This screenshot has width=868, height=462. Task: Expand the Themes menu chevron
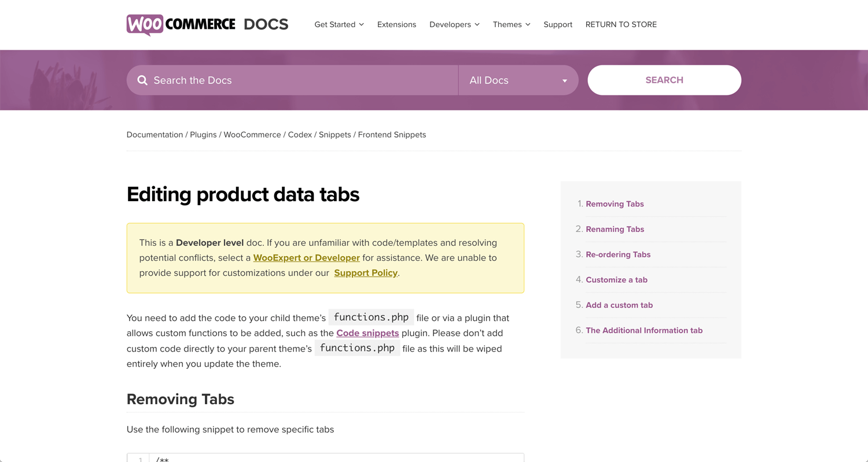(528, 24)
